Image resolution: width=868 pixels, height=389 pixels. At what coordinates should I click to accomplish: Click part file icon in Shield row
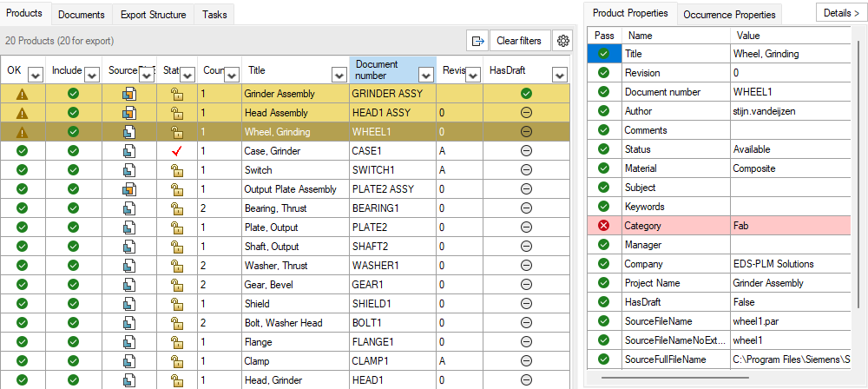129,304
